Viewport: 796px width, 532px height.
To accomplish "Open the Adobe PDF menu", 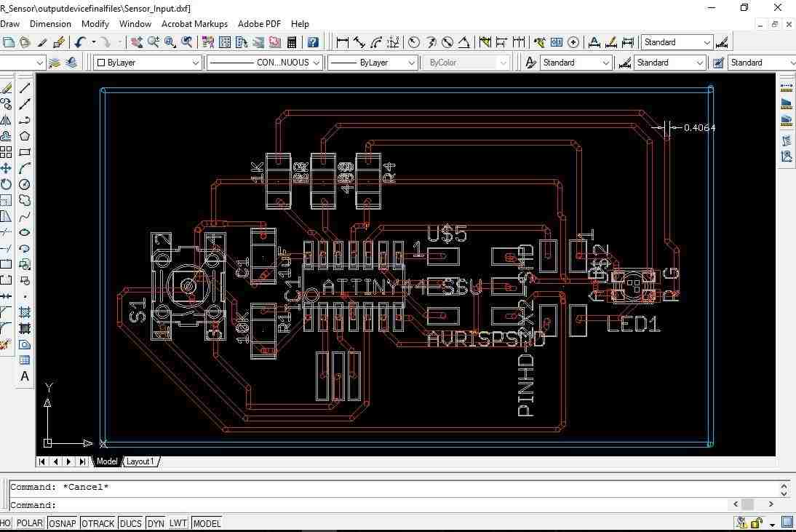I will click(x=259, y=24).
